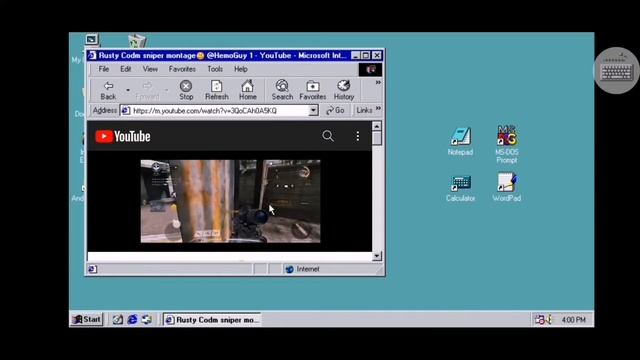Open the File menu
The height and width of the screenshot is (360, 640).
coord(104,69)
